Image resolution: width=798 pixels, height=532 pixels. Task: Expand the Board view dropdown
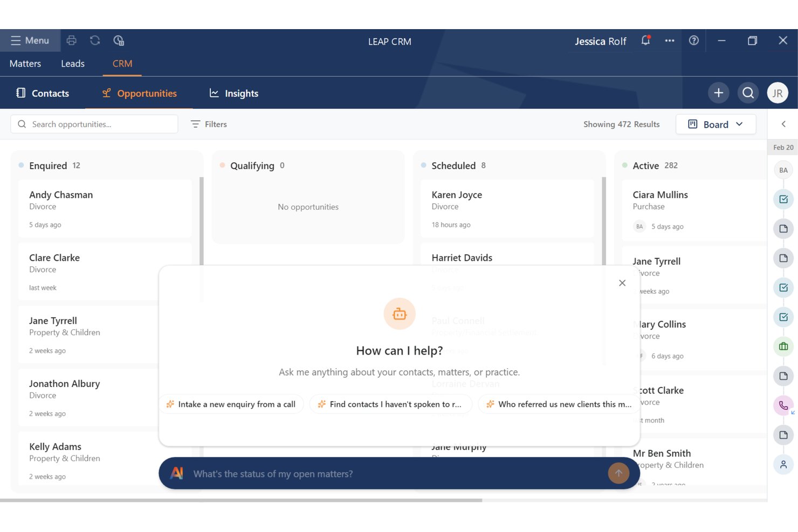716,124
